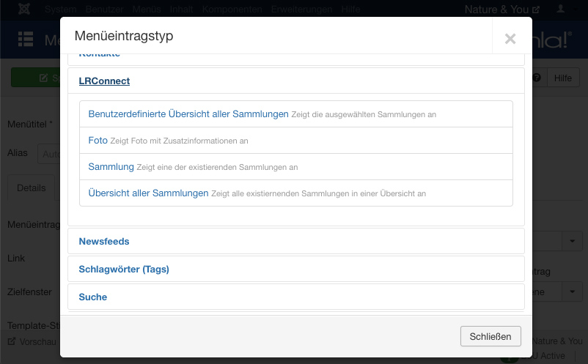Open the Menüs menu

(x=147, y=9)
